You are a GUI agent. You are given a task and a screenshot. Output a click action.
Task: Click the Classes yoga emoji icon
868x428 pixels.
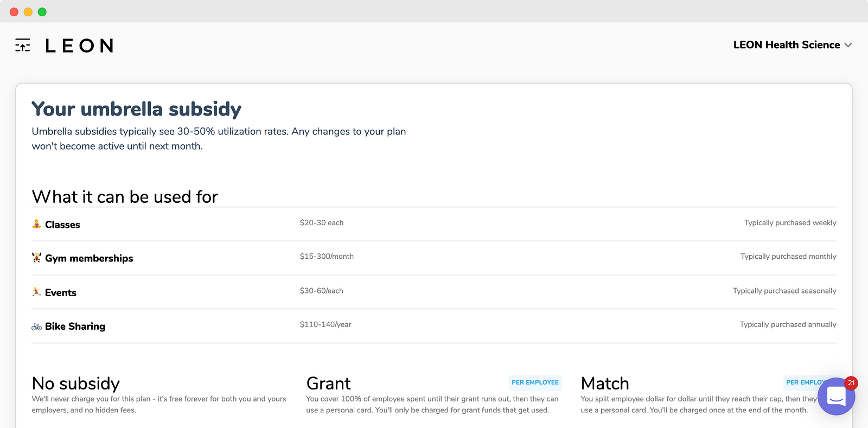36,224
